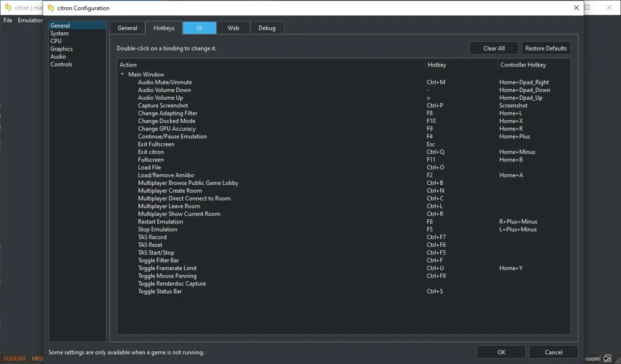Click the VULKAN indicator in the status bar
Image resolution: width=621 pixels, height=364 pixels.
pyautogui.click(x=14, y=358)
